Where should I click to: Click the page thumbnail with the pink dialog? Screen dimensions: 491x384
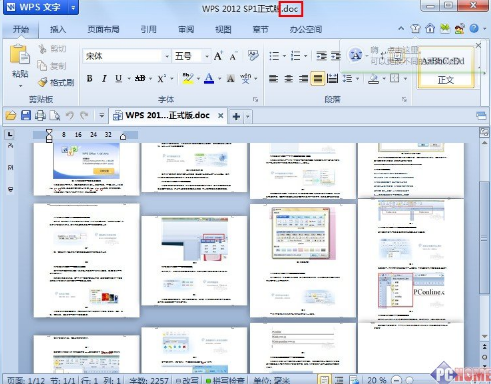[303, 260]
